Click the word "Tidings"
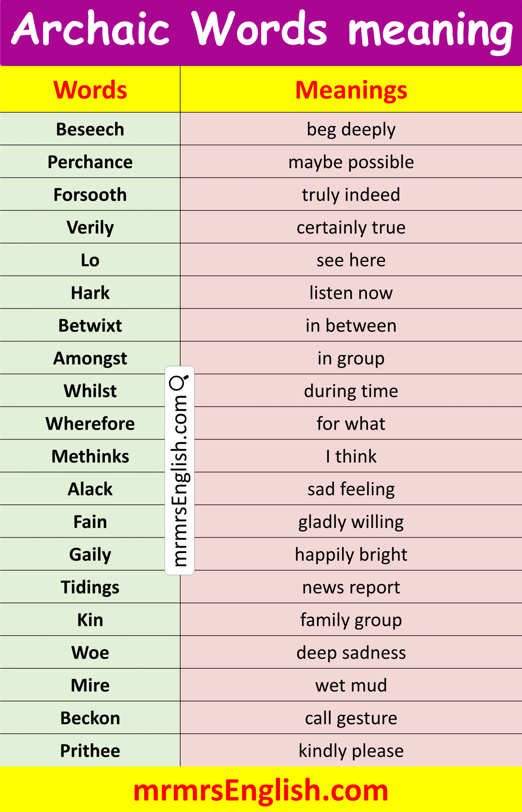 pyautogui.click(x=90, y=587)
